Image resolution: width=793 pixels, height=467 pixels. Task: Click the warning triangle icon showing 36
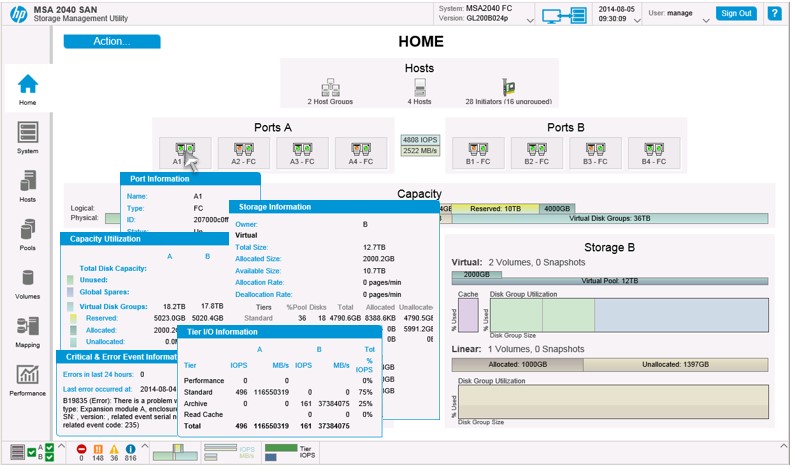pyautogui.click(x=114, y=449)
